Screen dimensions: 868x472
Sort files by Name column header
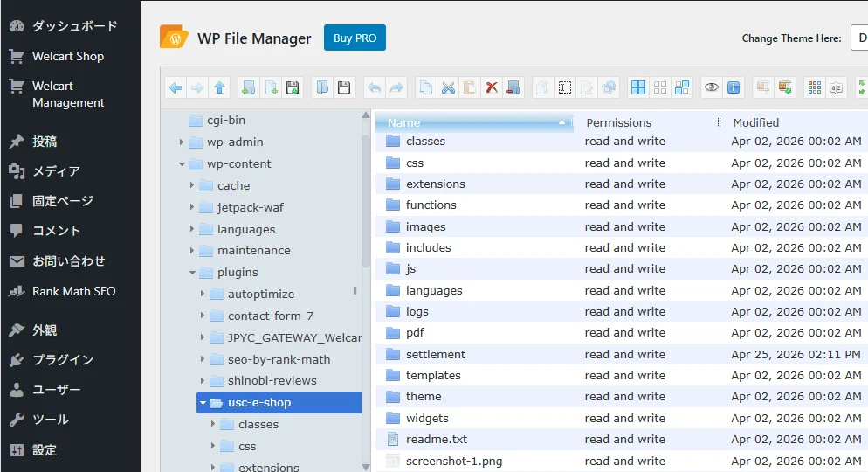point(474,122)
